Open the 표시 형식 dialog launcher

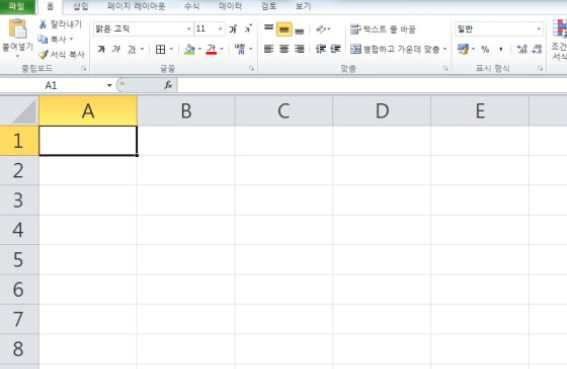point(540,68)
